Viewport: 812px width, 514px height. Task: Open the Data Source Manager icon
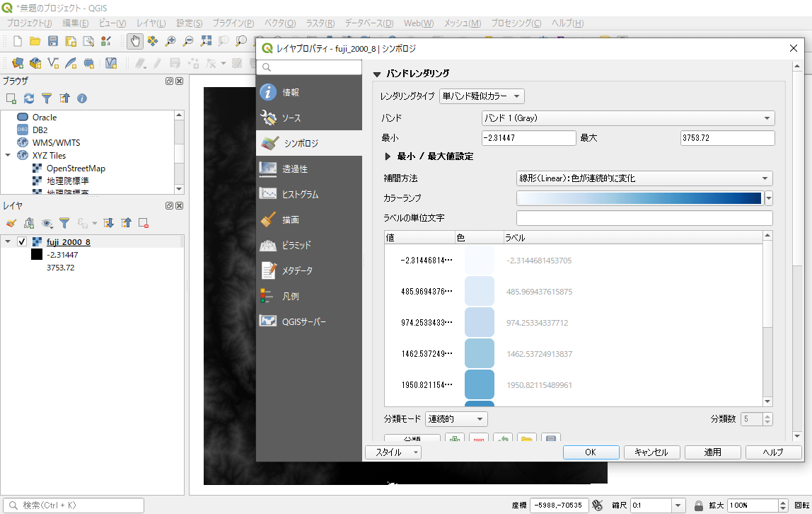pyautogui.click(x=18, y=63)
